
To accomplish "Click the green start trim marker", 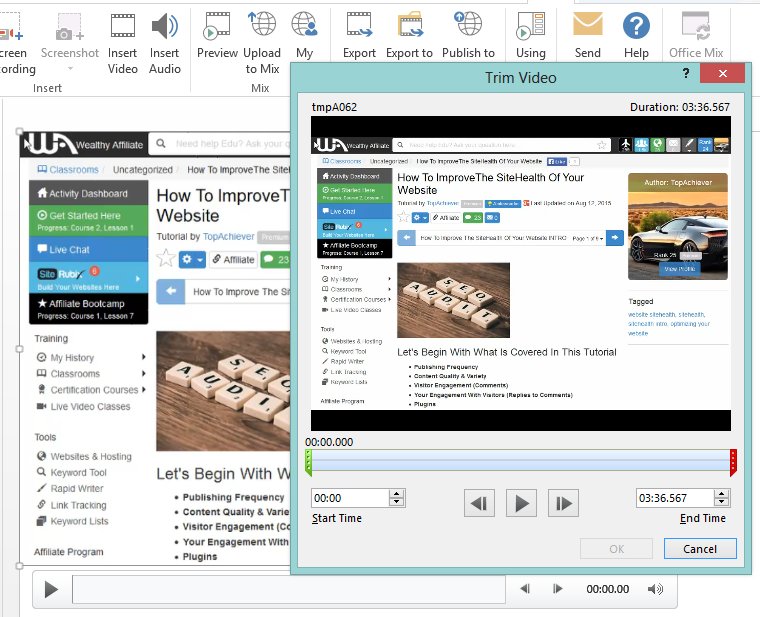I will pos(308,462).
